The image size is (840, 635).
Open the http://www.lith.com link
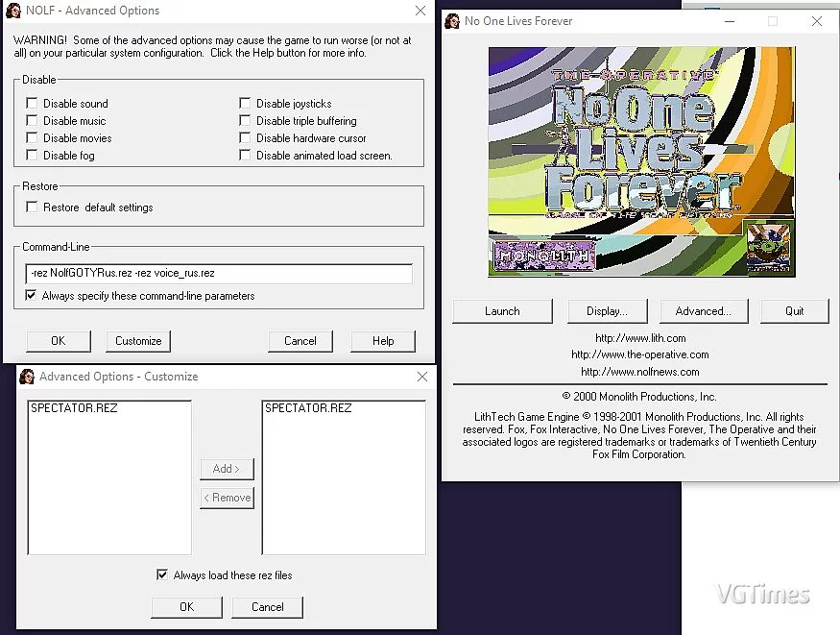pyautogui.click(x=640, y=338)
